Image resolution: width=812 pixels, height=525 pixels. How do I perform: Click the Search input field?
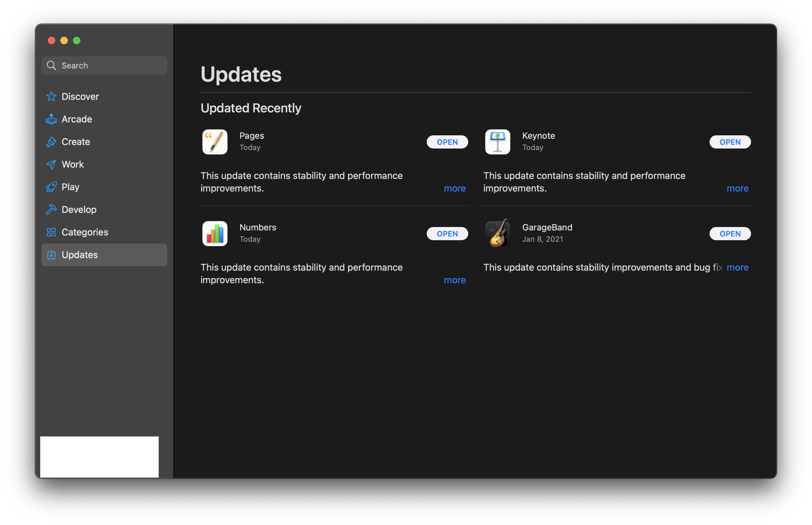tap(105, 65)
